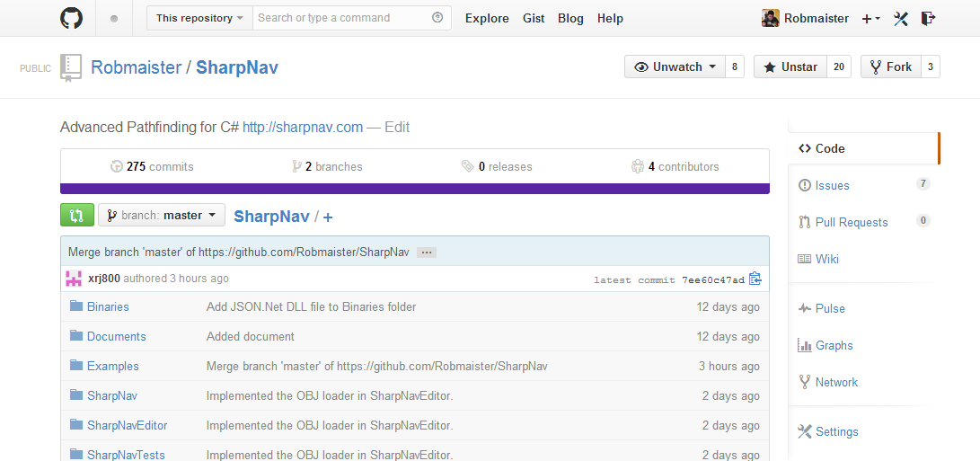This screenshot has height=461, width=980.
Task: Click the notifications dot indicator
Action: click(x=114, y=18)
